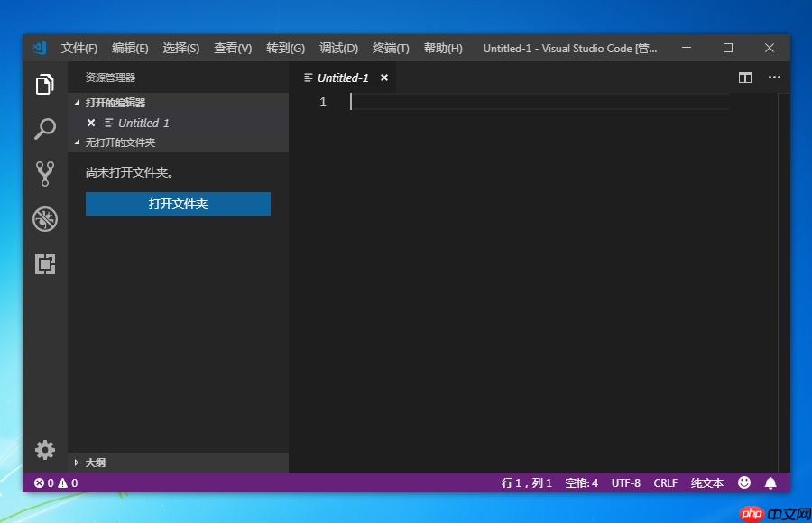
Task: Toggle the editor actions menu with ellipsis icon
Action: [x=773, y=78]
